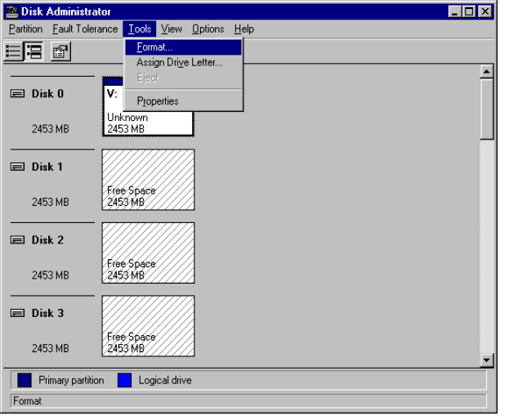Viewport: 509px width, 420px height.
Task: Click the Disk 2 drive icon
Action: pos(17,241)
